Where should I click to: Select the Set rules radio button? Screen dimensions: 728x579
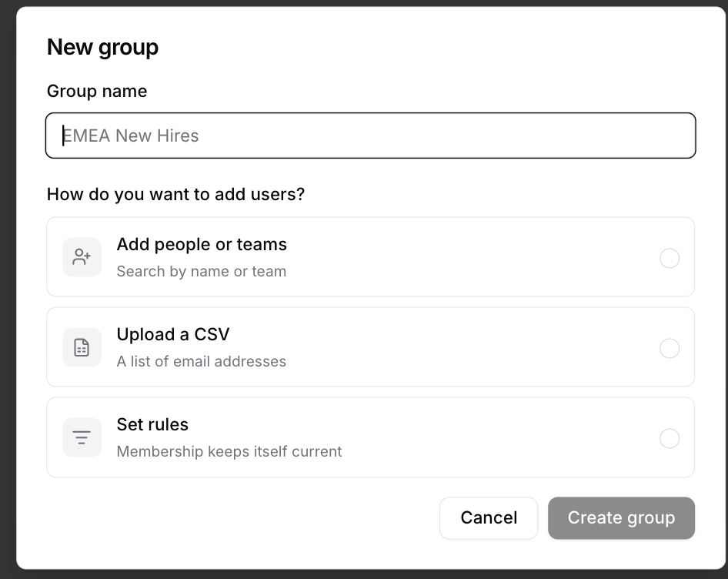click(670, 438)
